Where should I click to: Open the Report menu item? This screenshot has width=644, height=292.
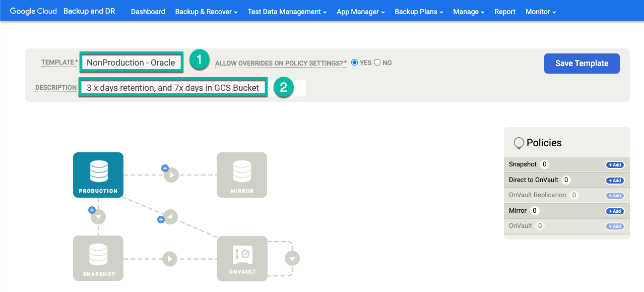click(x=504, y=11)
